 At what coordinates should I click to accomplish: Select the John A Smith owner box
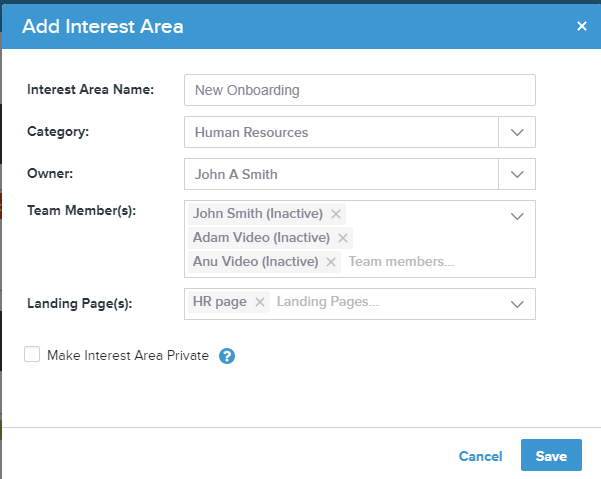[x=340, y=174]
